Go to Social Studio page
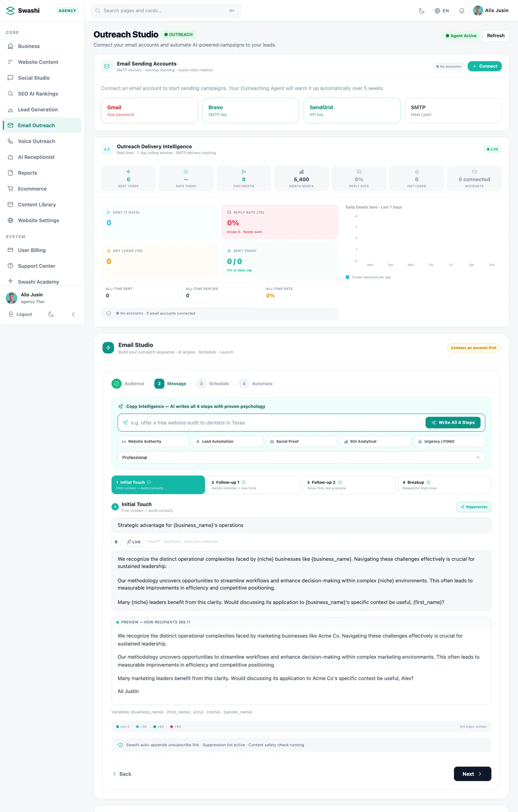The height and width of the screenshot is (812, 518). coord(42,78)
